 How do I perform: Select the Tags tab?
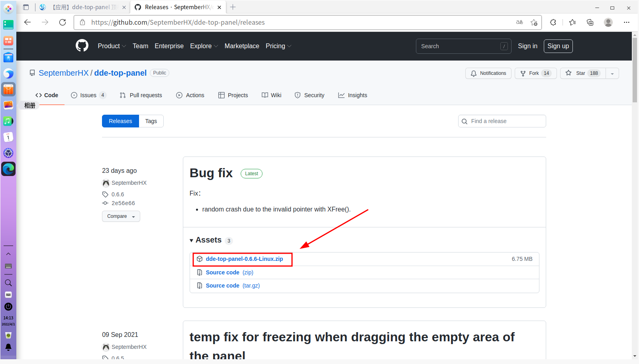point(151,121)
